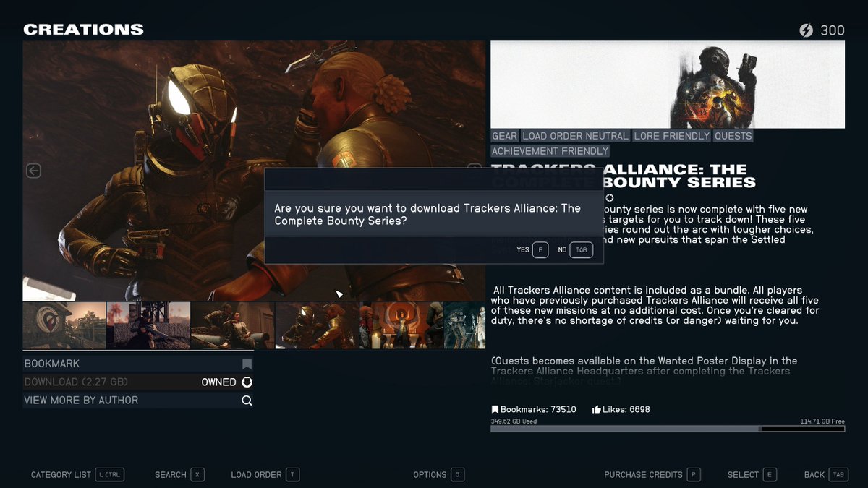Open PURCHASE CREDITS in the bottom bar

(643, 475)
